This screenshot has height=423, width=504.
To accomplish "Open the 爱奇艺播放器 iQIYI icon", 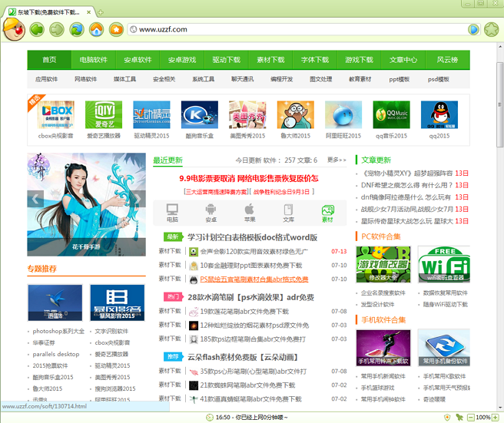I will point(104,114).
